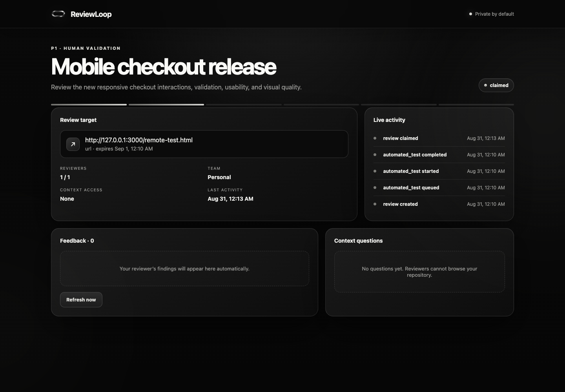The height and width of the screenshot is (392, 565).
Task: Click the Reviewers value '1 / 1'
Action: coord(65,177)
